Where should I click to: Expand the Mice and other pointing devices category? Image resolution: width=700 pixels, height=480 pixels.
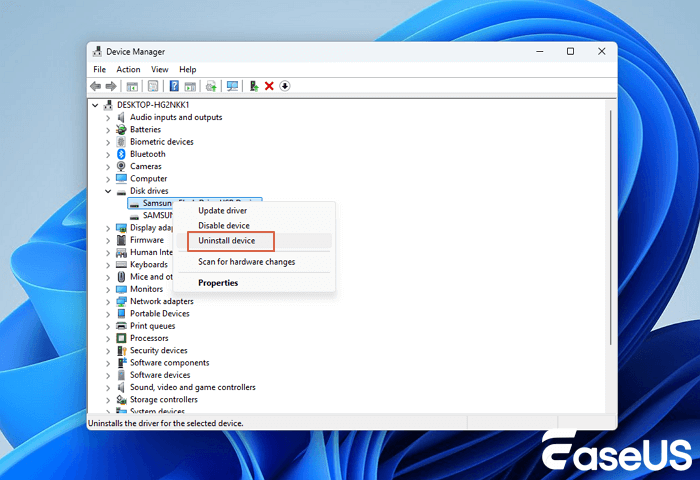point(108,277)
